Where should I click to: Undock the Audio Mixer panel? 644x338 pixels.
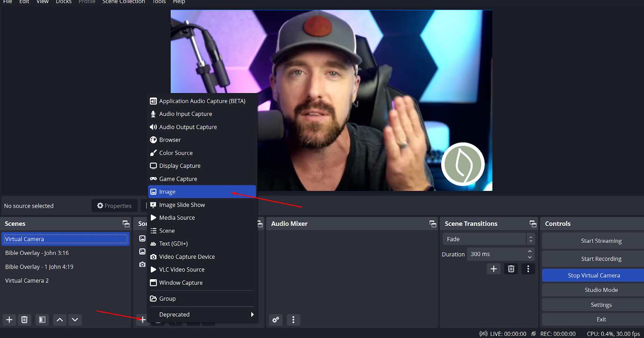point(433,224)
